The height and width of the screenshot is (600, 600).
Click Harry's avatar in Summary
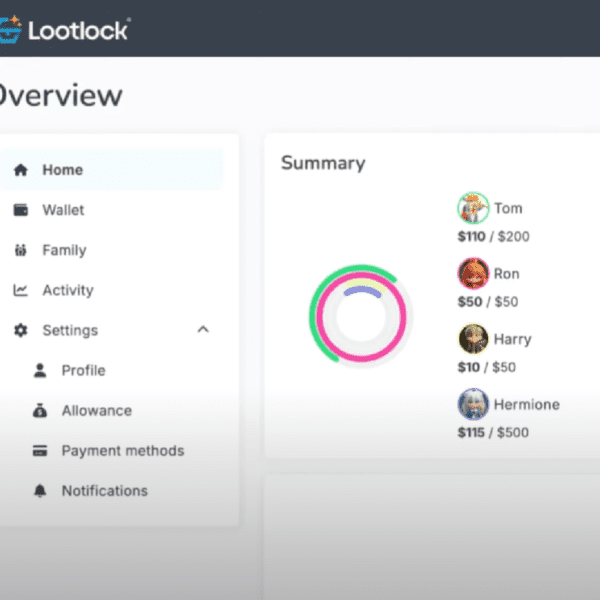(x=473, y=339)
